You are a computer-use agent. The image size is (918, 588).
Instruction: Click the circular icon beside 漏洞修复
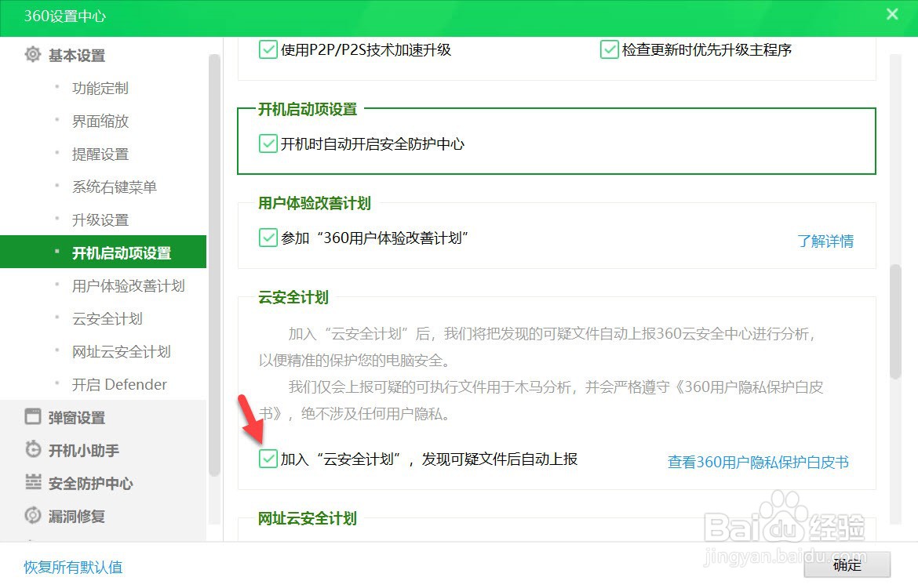pyautogui.click(x=33, y=515)
